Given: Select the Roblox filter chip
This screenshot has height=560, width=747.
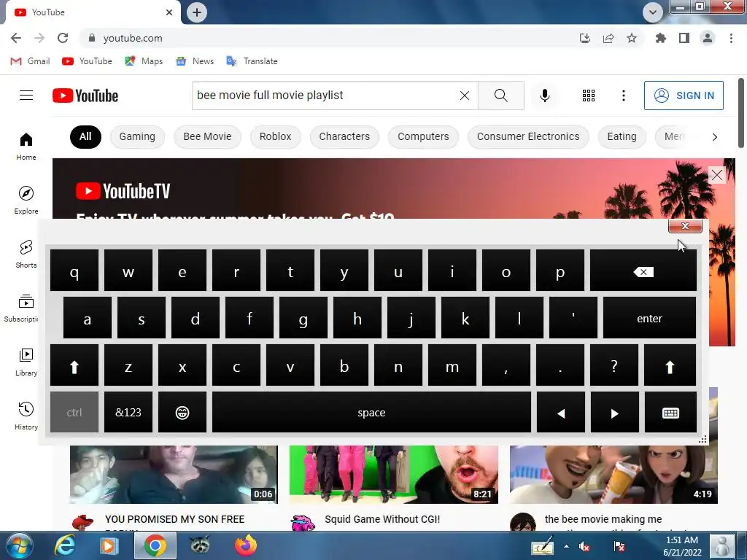Looking at the screenshot, I should click(x=275, y=136).
